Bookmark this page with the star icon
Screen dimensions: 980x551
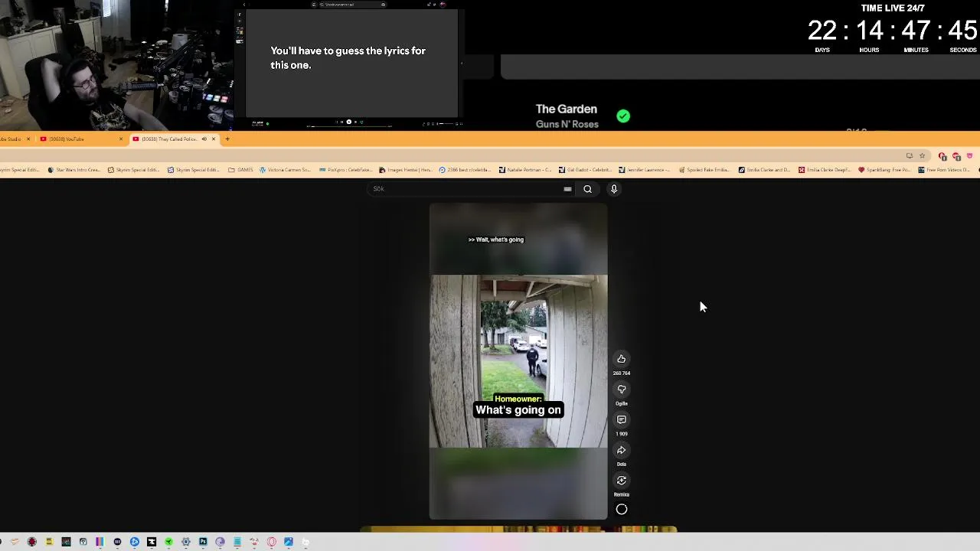point(922,155)
